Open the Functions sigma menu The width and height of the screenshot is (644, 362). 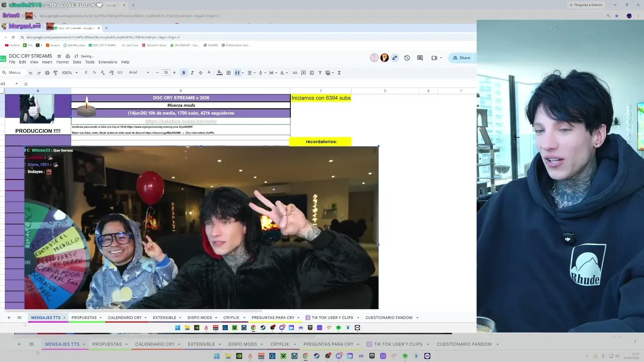tap(339, 73)
